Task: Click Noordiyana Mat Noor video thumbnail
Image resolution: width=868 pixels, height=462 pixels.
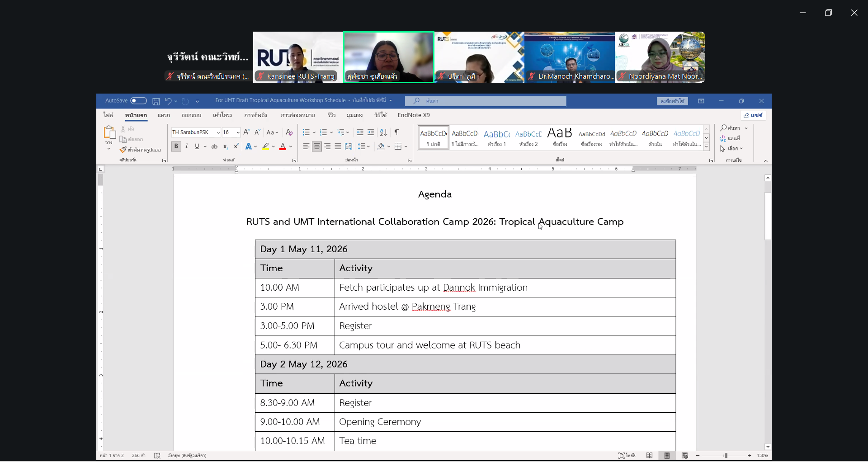Action: [x=660, y=57]
